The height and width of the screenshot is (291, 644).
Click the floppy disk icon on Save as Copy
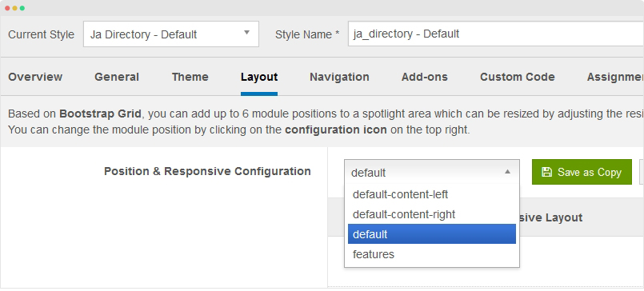(x=546, y=172)
